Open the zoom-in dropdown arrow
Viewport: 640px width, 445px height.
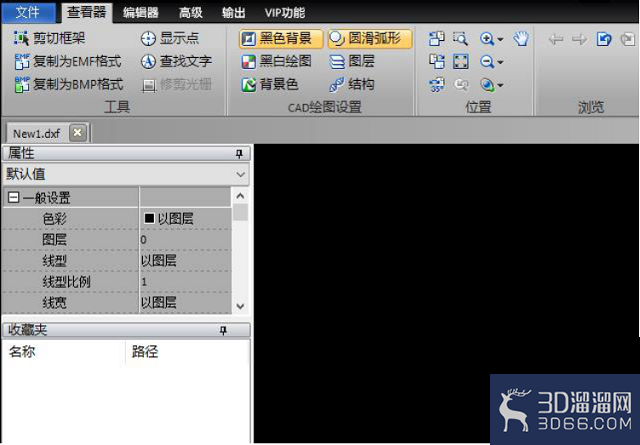pos(500,39)
